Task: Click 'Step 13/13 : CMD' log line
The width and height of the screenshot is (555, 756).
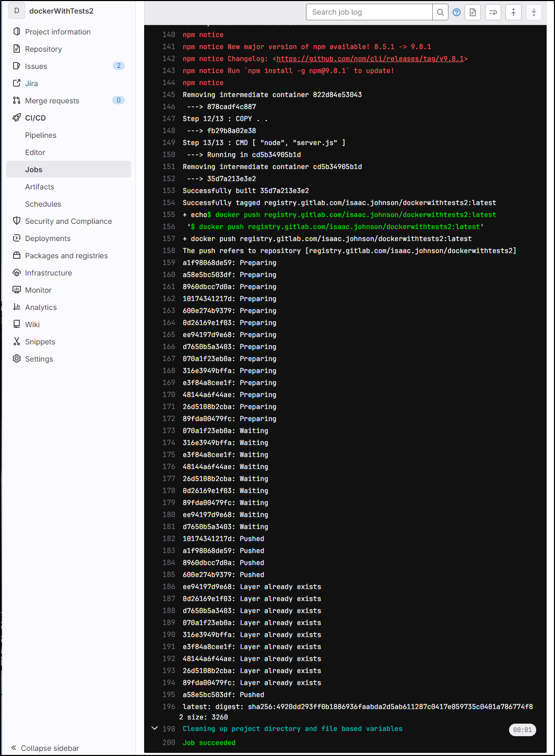Action: pyautogui.click(x=264, y=142)
